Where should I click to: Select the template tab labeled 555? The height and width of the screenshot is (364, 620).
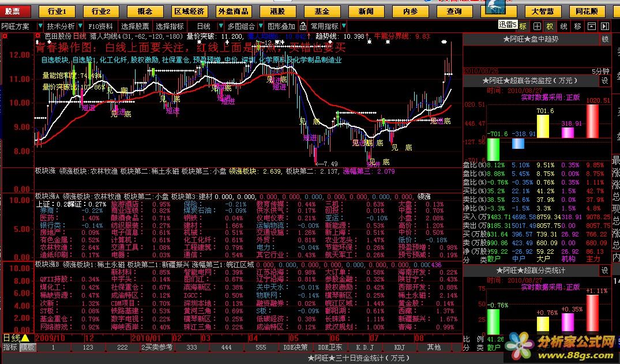click(x=261, y=347)
